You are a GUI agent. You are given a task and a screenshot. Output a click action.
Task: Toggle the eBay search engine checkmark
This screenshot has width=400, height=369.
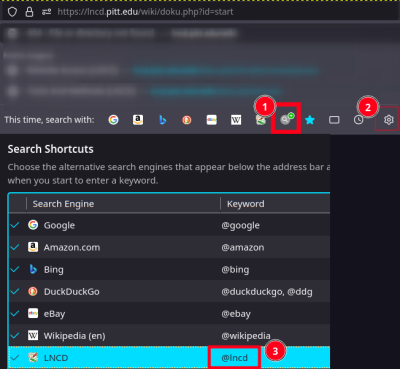(x=15, y=314)
